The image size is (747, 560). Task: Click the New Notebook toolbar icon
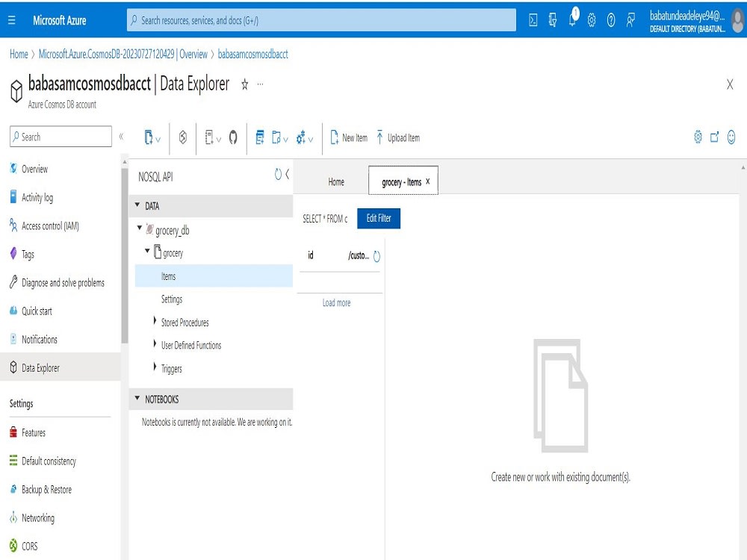coord(209,137)
